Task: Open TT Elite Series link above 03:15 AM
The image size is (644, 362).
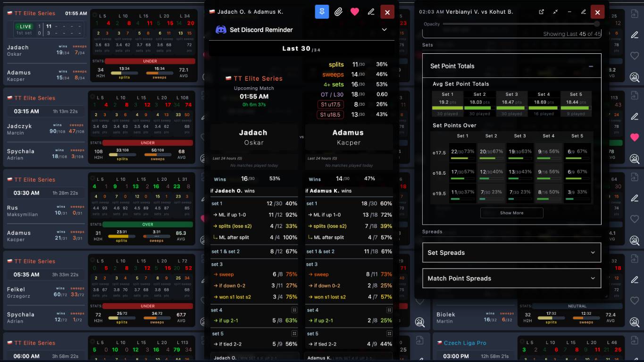Action: click(x=35, y=98)
